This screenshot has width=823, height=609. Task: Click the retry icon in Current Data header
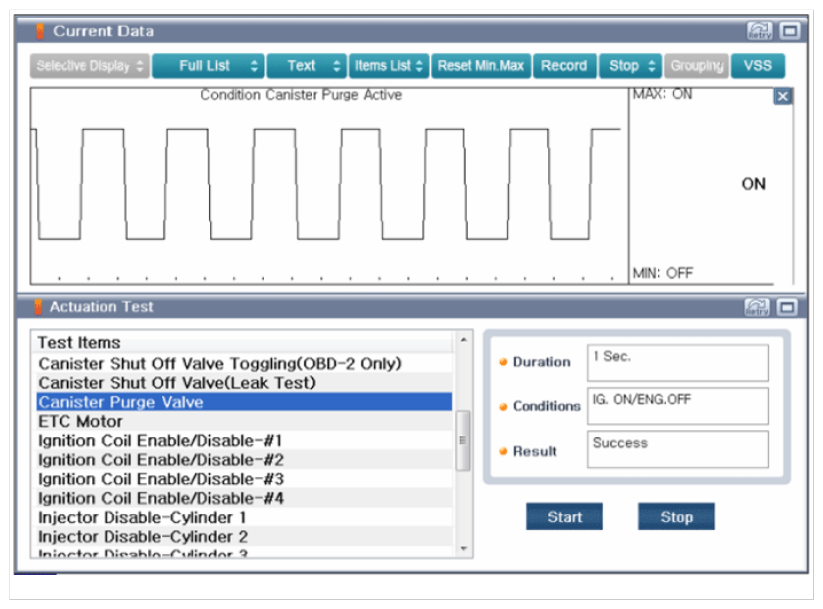759,31
